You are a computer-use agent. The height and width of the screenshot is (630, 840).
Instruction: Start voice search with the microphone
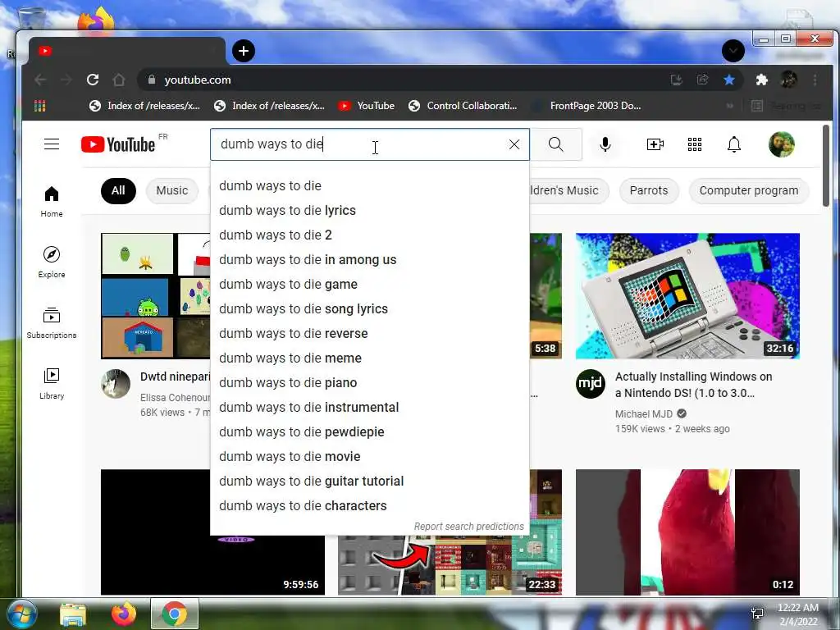[x=605, y=144]
